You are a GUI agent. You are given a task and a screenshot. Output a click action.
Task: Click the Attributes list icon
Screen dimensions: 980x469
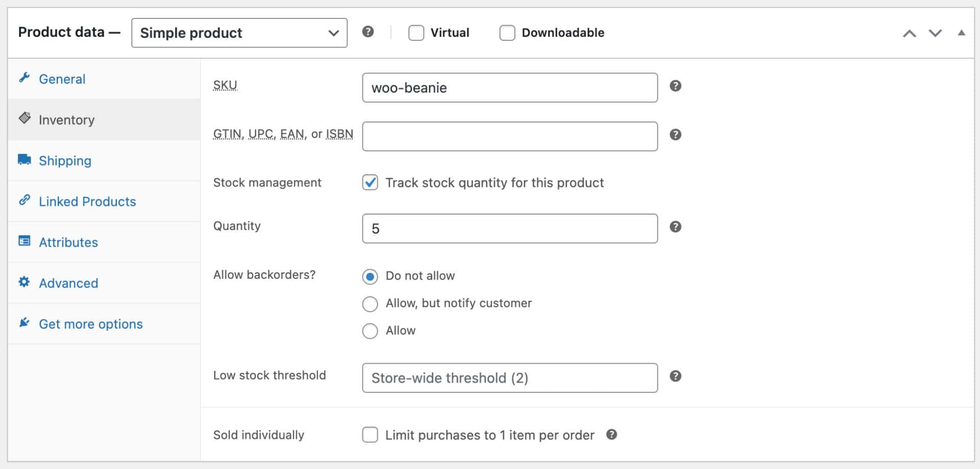pos(24,241)
